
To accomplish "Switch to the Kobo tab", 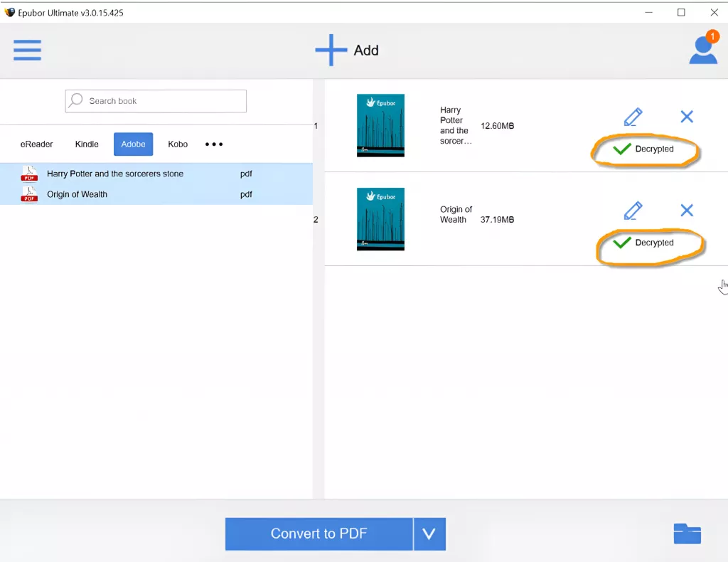I will pyautogui.click(x=178, y=144).
